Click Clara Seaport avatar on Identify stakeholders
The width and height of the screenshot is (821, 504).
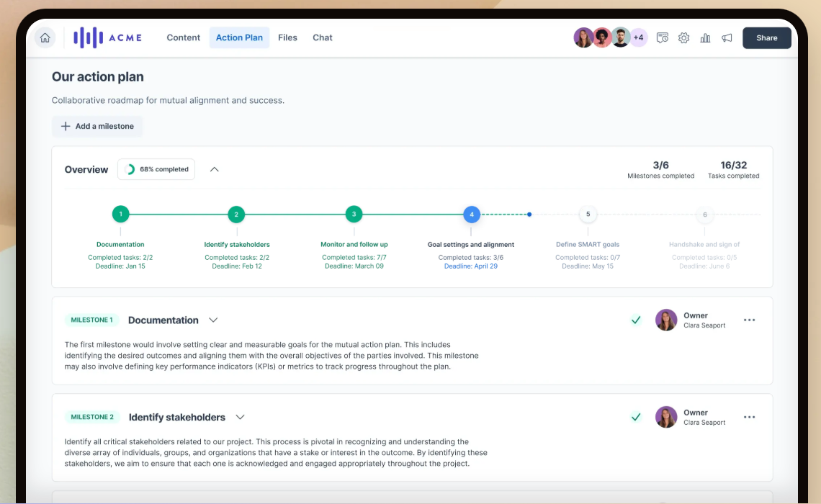666,417
